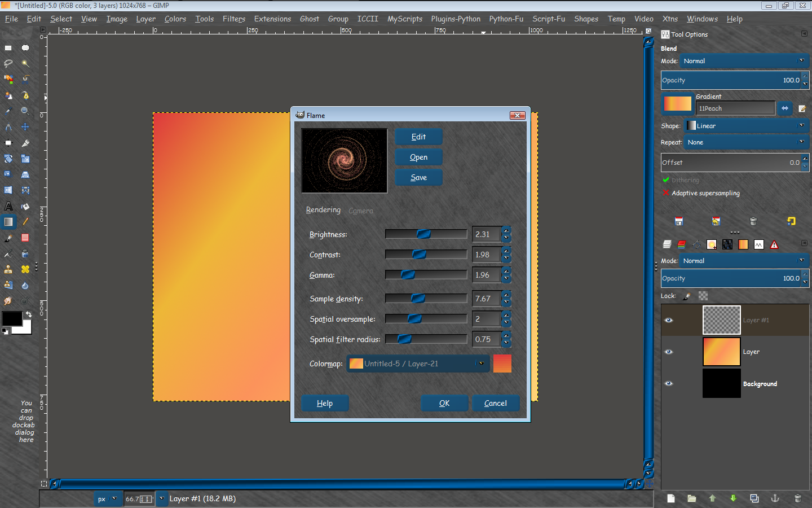This screenshot has width=812, height=508.
Task: Anchor the floating layer
Action: click(x=775, y=498)
